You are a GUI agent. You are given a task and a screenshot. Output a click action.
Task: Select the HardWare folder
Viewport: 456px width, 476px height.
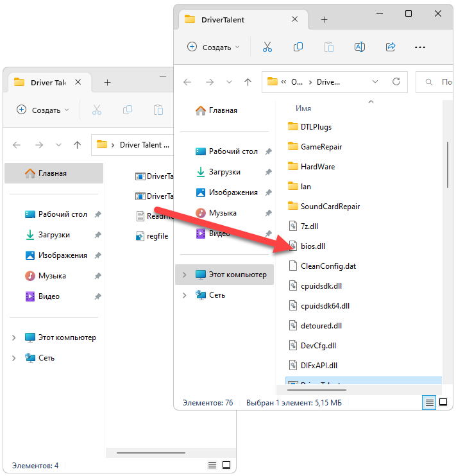pos(311,167)
